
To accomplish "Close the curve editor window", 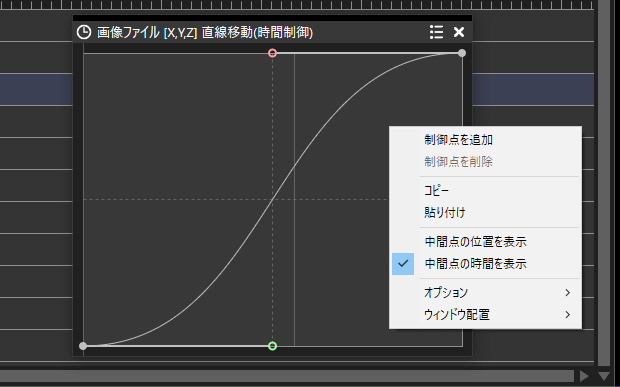I will pos(459,32).
